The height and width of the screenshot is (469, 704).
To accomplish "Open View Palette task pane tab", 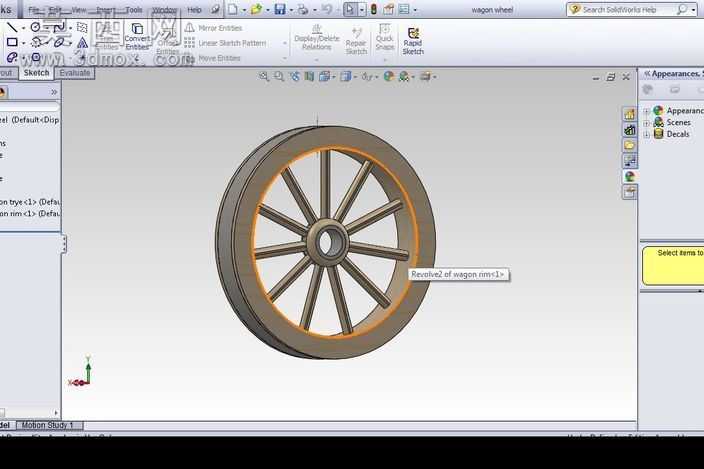I will 629,161.
